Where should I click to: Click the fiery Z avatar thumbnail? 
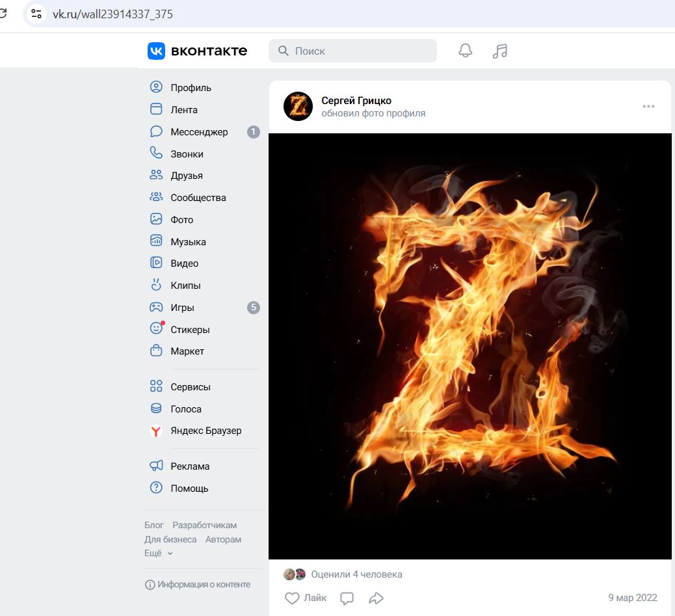(298, 106)
